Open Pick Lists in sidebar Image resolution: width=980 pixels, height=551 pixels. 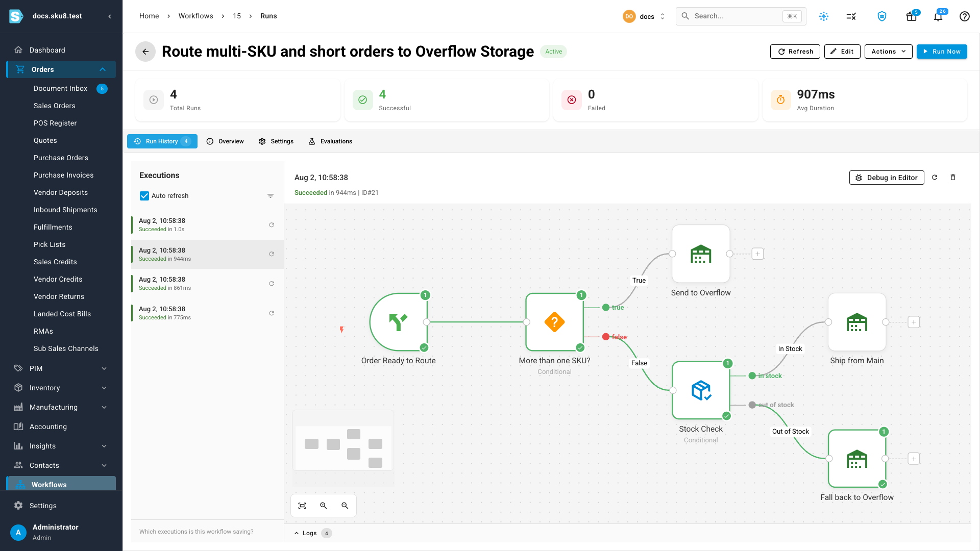click(50, 244)
